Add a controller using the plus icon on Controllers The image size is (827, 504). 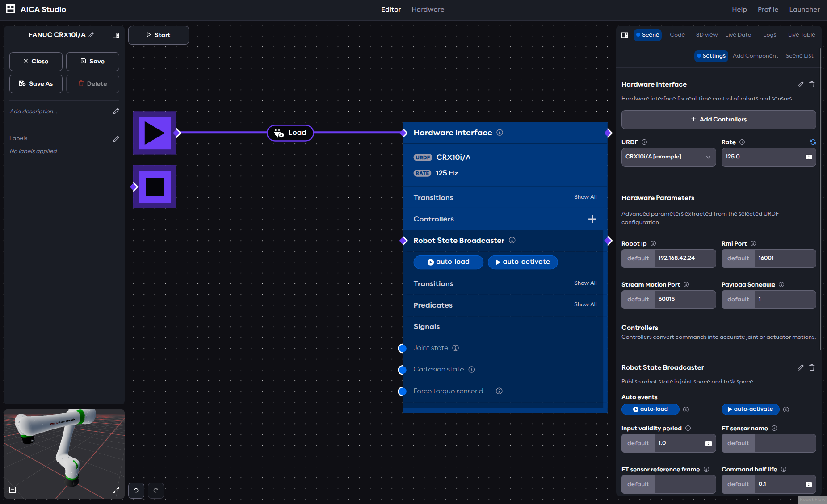click(x=592, y=219)
